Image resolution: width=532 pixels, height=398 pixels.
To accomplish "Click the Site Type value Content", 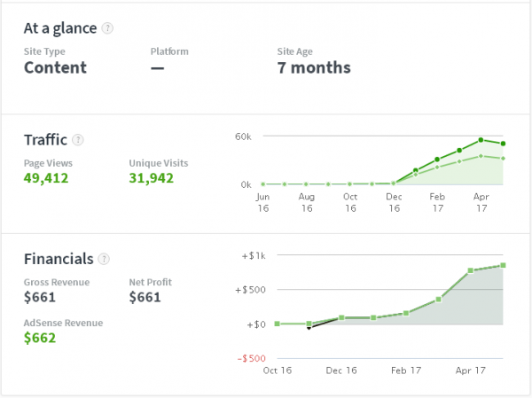I will point(55,67).
